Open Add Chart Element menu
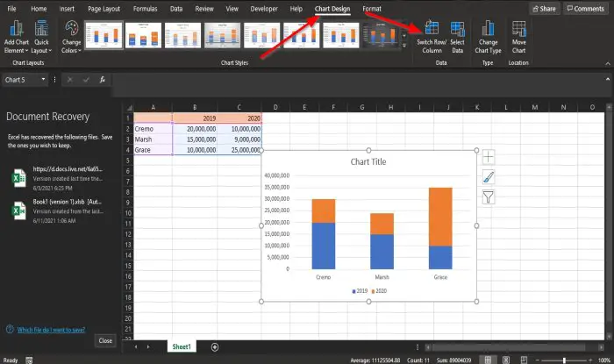The width and height of the screenshot is (614, 364). click(x=17, y=38)
